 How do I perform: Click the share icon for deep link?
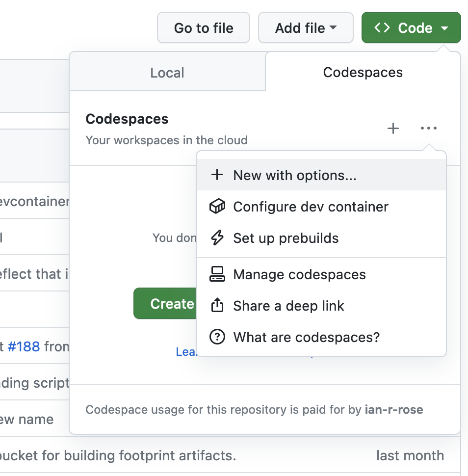tap(217, 305)
